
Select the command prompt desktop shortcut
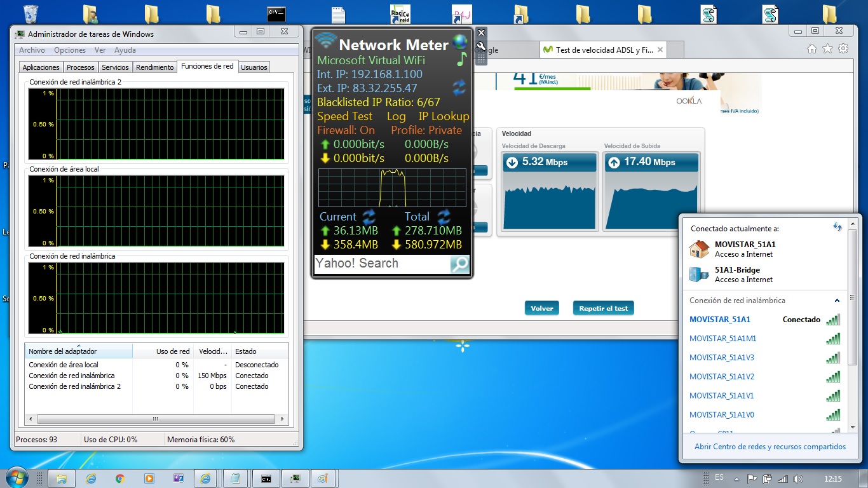pos(276,14)
